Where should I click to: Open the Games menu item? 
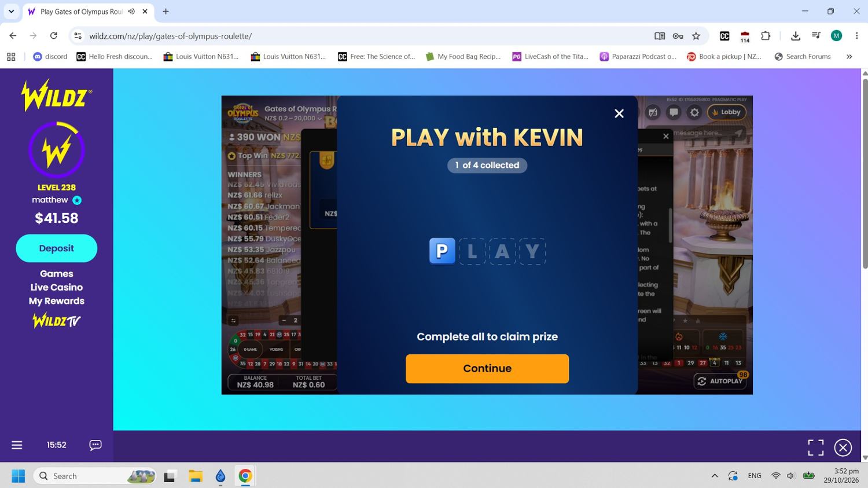tap(57, 274)
